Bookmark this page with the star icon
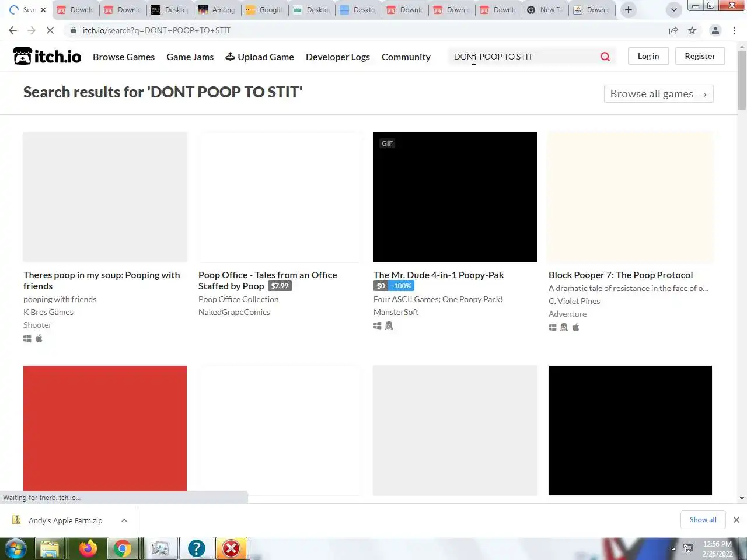747x560 pixels. click(x=692, y=30)
